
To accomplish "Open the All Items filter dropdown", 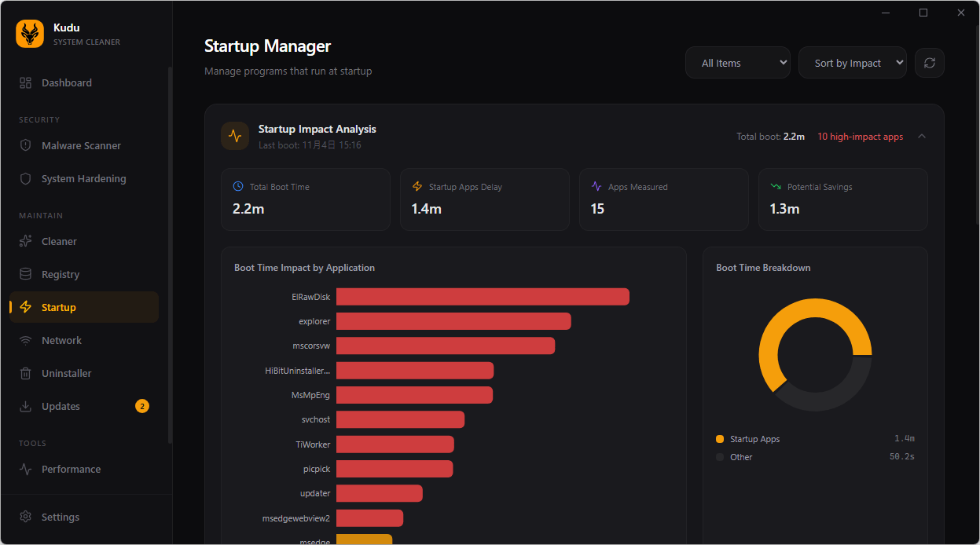I will click(x=737, y=63).
